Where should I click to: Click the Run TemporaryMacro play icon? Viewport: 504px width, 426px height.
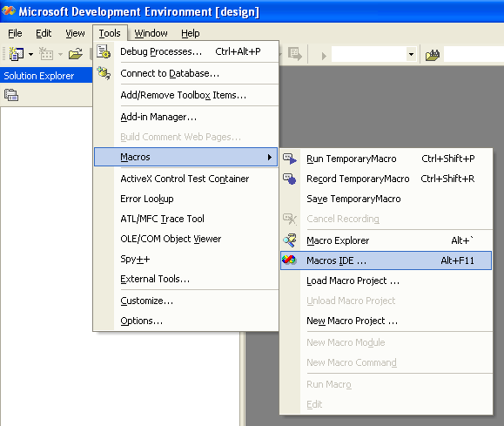coord(290,159)
